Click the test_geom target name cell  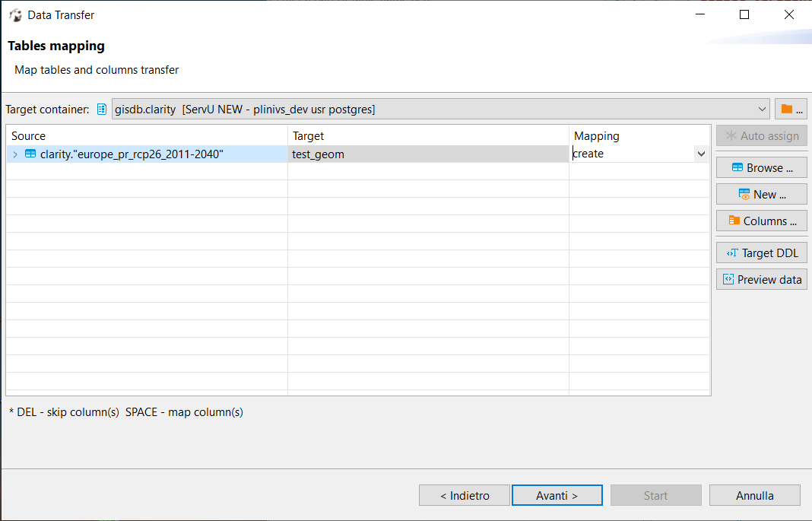tap(342, 153)
